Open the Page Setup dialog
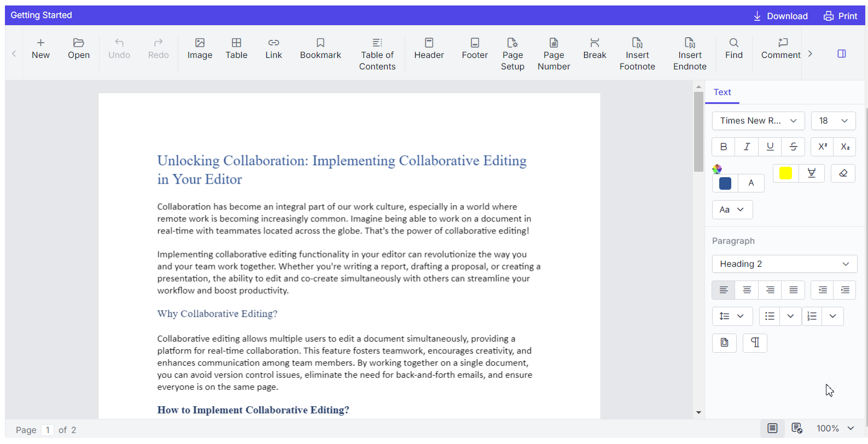The height and width of the screenshot is (444, 868). pos(512,54)
